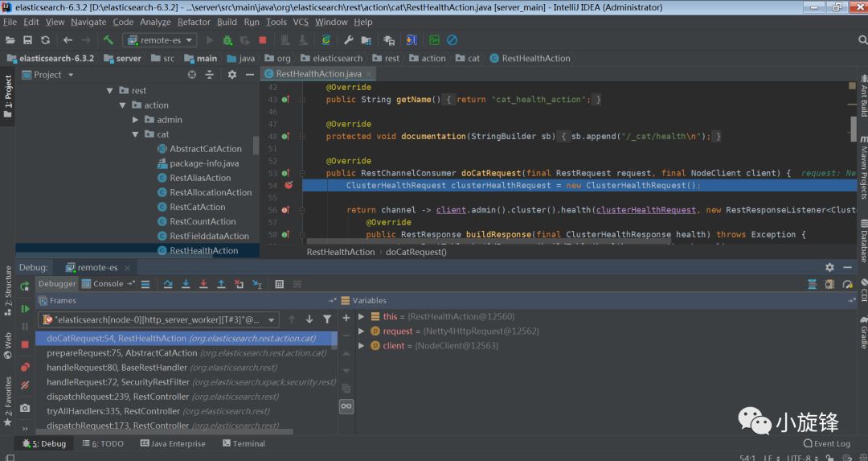Open the remote-es run configuration dropdown
Image resolution: width=868 pixels, height=461 pixels.
click(x=160, y=40)
